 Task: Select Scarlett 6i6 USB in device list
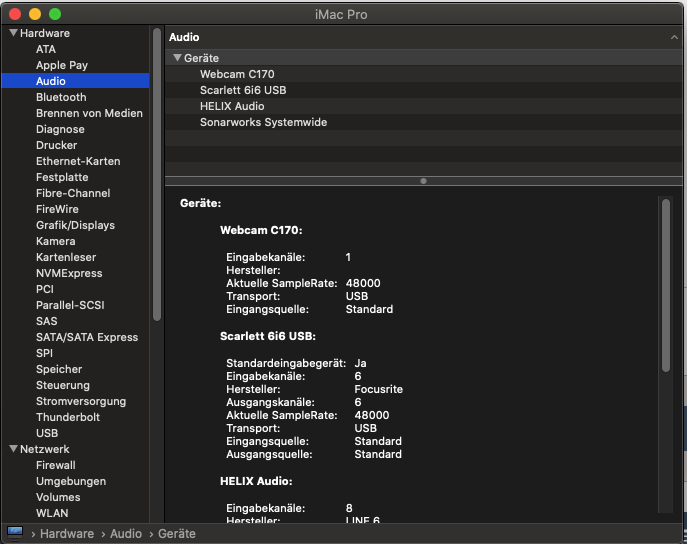243,90
